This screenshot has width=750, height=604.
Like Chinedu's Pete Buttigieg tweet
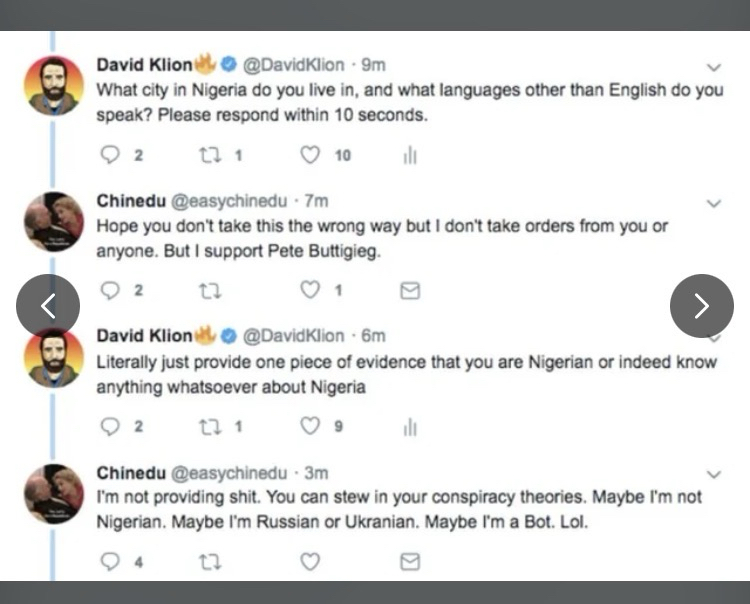pyautogui.click(x=311, y=290)
